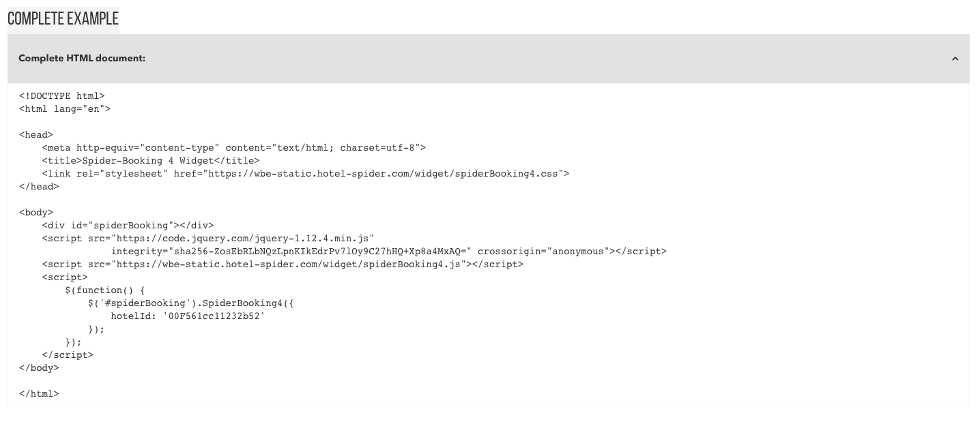Collapse the accordion using the chevron arrow

[x=955, y=59]
